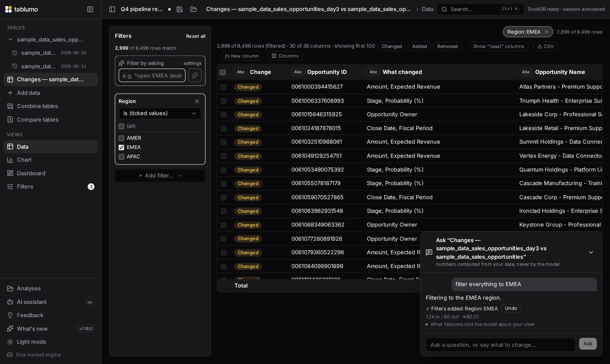Click the v1.18.0 version badge
This screenshot has width=610, height=364.
click(x=86, y=328)
